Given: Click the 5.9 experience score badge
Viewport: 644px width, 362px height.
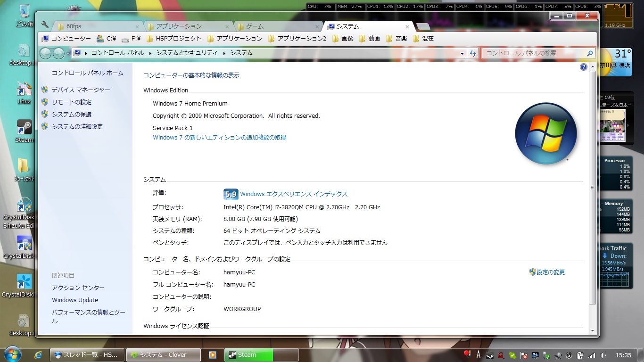Looking at the screenshot, I should click(x=231, y=194).
